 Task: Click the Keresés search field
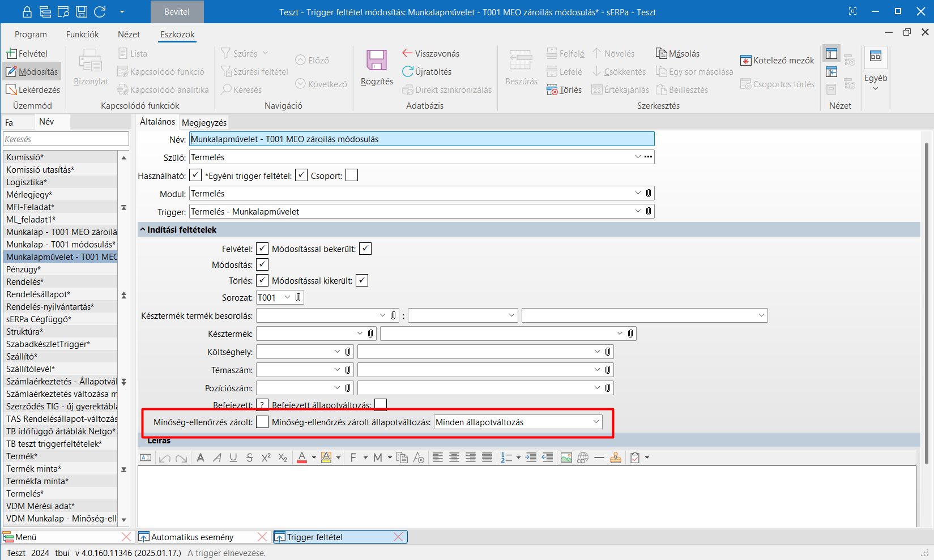click(66, 139)
